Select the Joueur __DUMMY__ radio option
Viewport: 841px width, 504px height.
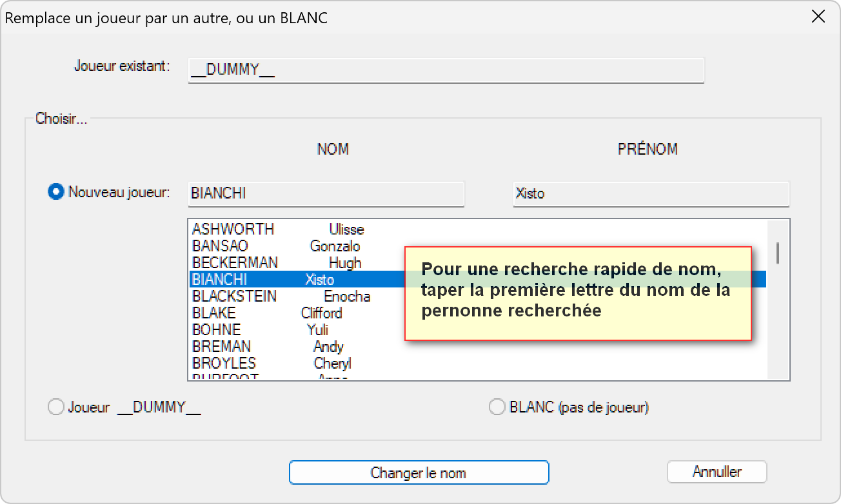56,407
